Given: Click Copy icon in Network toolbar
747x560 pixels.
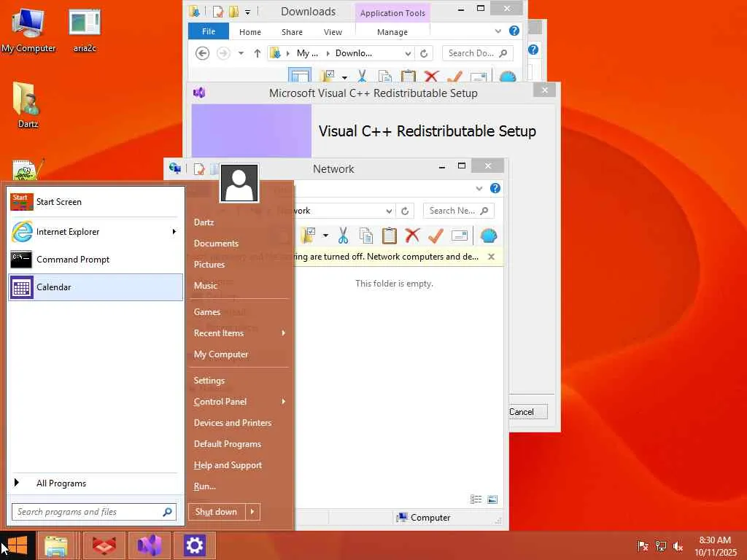Looking at the screenshot, I should (x=366, y=236).
